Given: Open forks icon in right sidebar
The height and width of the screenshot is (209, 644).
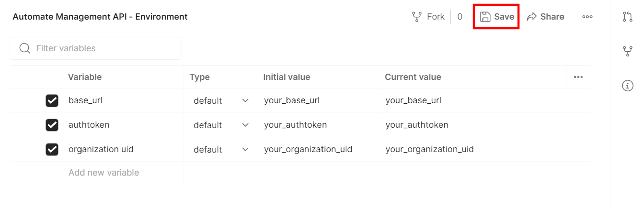Looking at the screenshot, I should coord(628,51).
